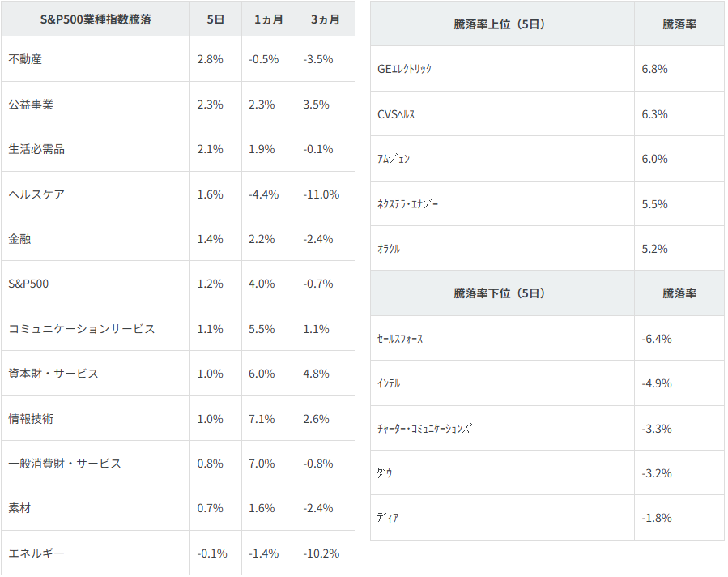728x577 pixels.
Task: Click the 1ヵ月 column header
Action: click(x=269, y=19)
